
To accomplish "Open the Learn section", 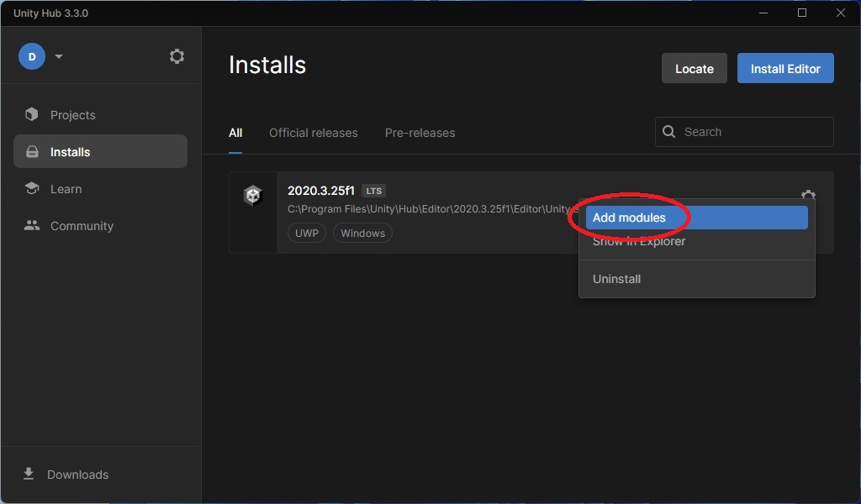I will tap(101, 189).
